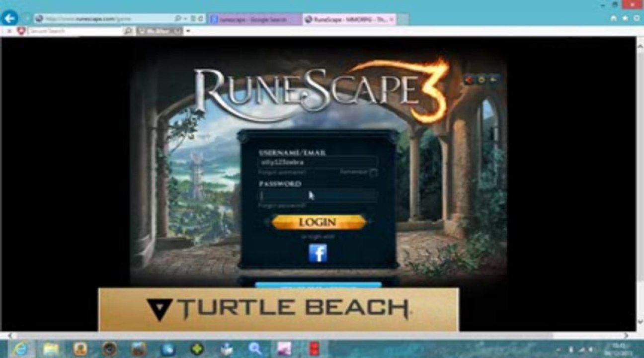Open a new browser tab

[403, 19]
